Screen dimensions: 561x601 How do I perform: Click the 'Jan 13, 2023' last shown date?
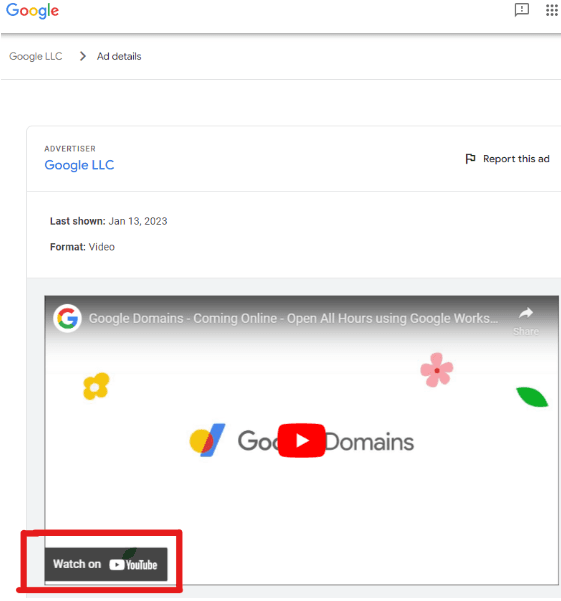click(x=138, y=221)
